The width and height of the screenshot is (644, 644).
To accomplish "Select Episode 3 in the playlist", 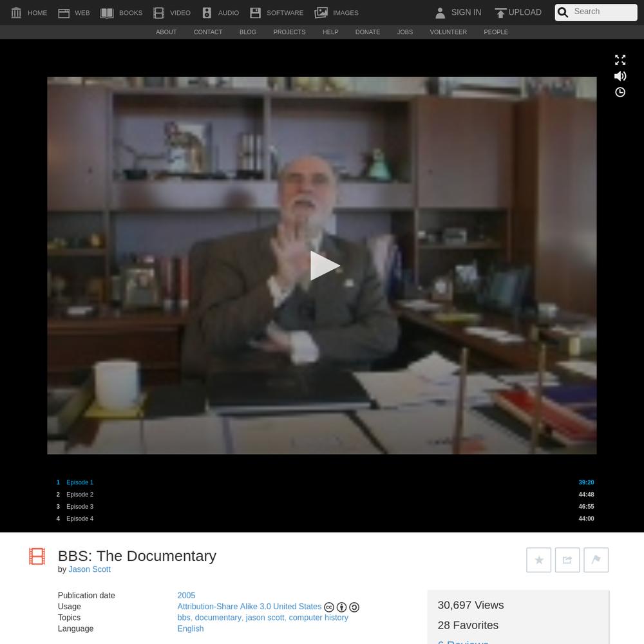I will coord(80,506).
